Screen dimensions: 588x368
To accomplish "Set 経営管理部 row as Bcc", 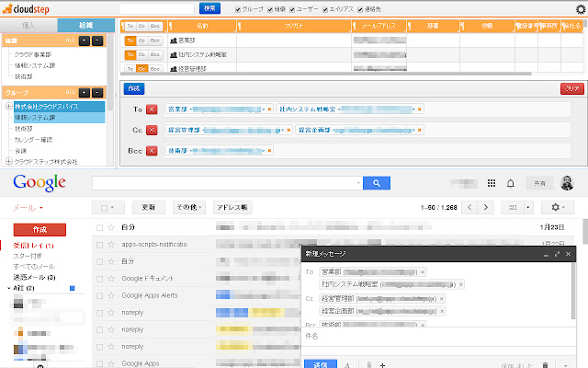I will 155,69.
